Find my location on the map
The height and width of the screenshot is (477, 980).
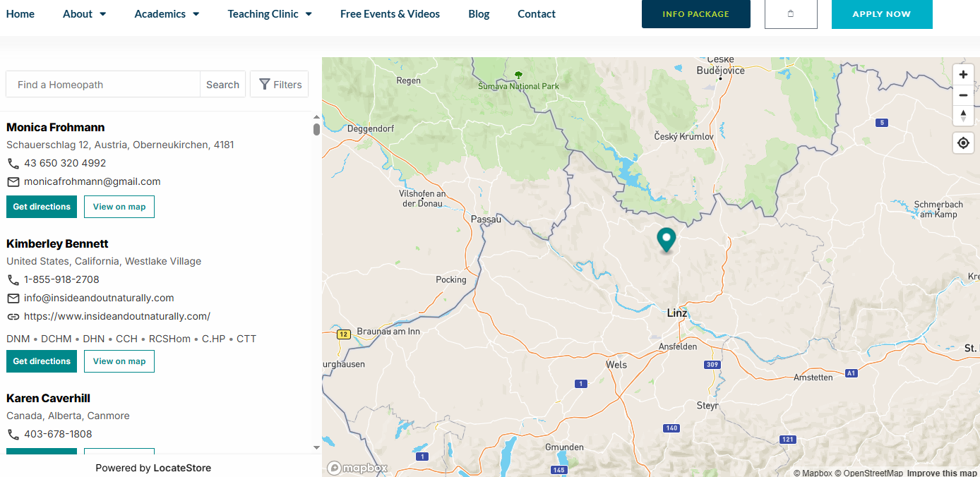963,143
